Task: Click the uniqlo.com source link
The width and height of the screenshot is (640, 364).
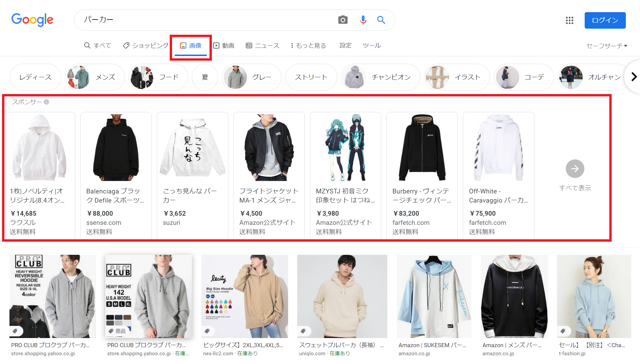Action: point(312,354)
